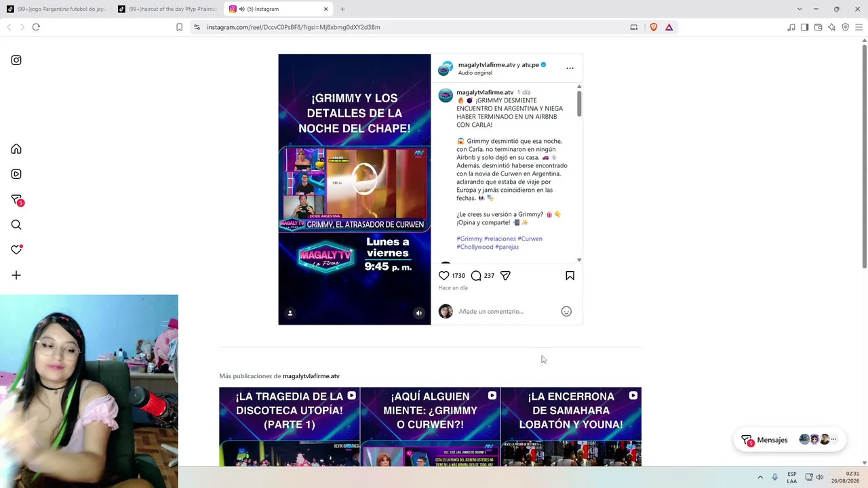
Task: Unmute the reel video audio
Action: (x=419, y=313)
